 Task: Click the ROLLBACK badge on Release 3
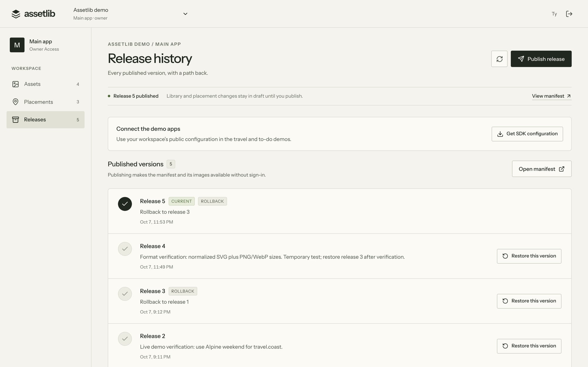tap(183, 291)
